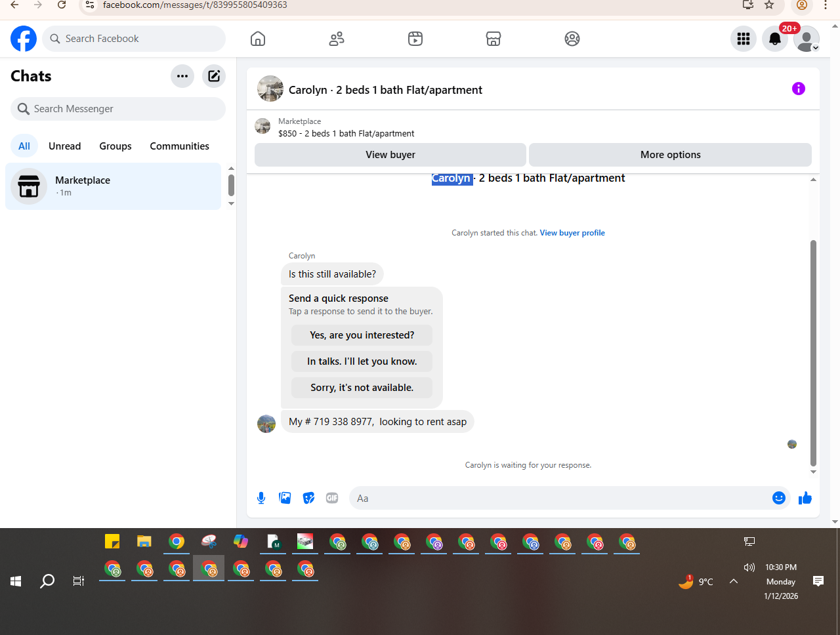The height and width of the screenshot is (635, 840).
Task: Open the Facebook Home tab icon
Action: (258, 39)
